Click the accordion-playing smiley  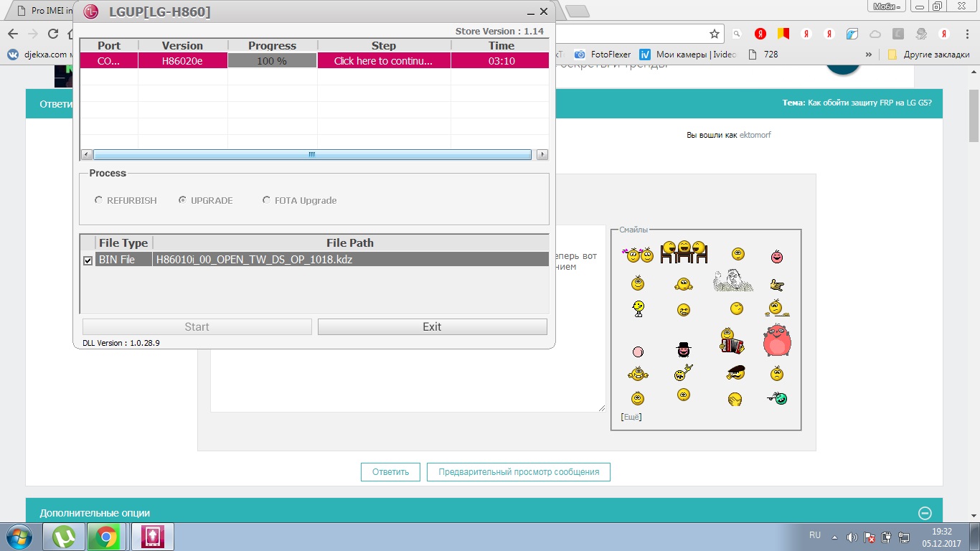pyautogui.click(x=731, y=341)
